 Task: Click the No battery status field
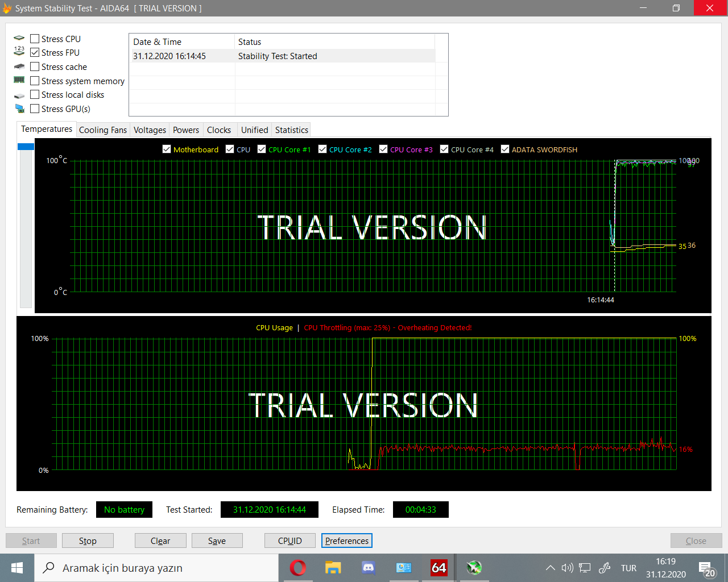tap(124, 509)
